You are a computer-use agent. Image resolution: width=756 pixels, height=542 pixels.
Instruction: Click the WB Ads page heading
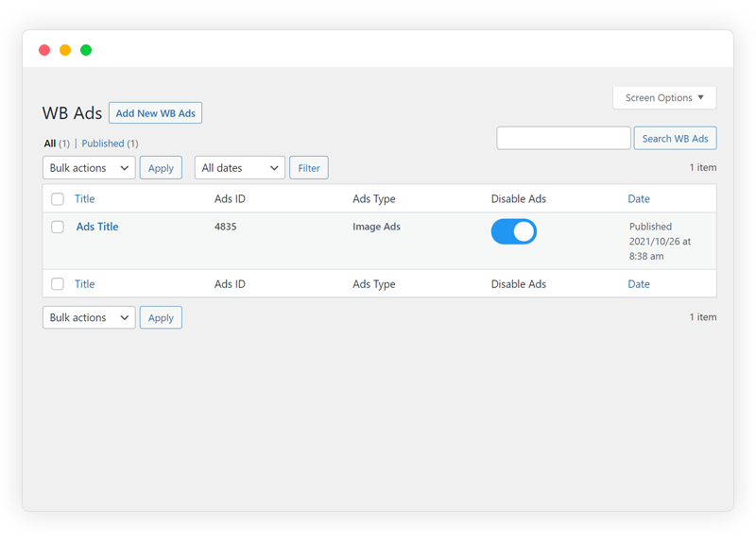point(72,113)
